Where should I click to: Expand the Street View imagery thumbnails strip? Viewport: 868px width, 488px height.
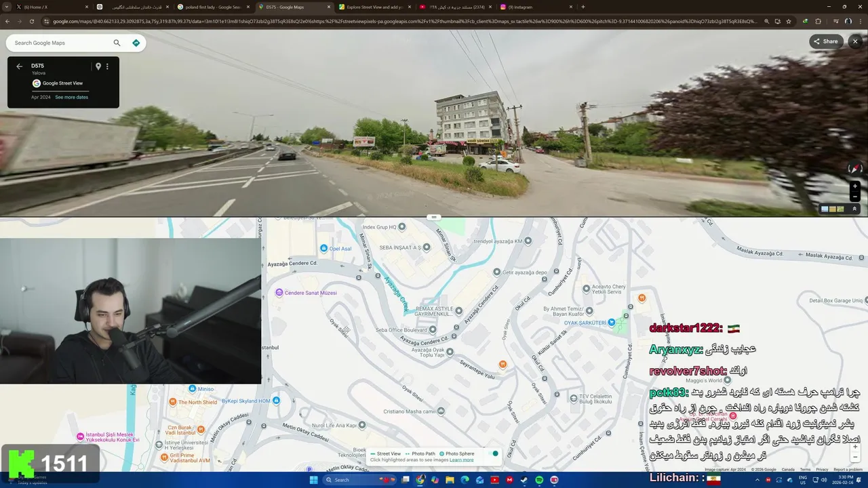854,209
